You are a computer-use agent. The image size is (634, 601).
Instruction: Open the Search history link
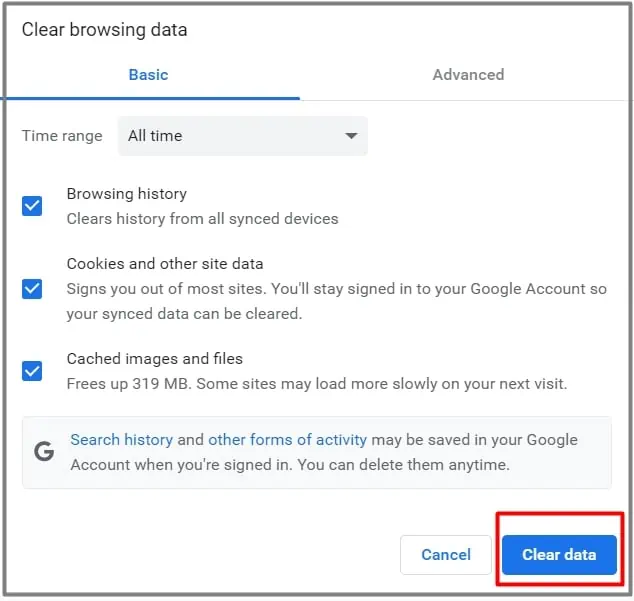(x=122, y=440)
